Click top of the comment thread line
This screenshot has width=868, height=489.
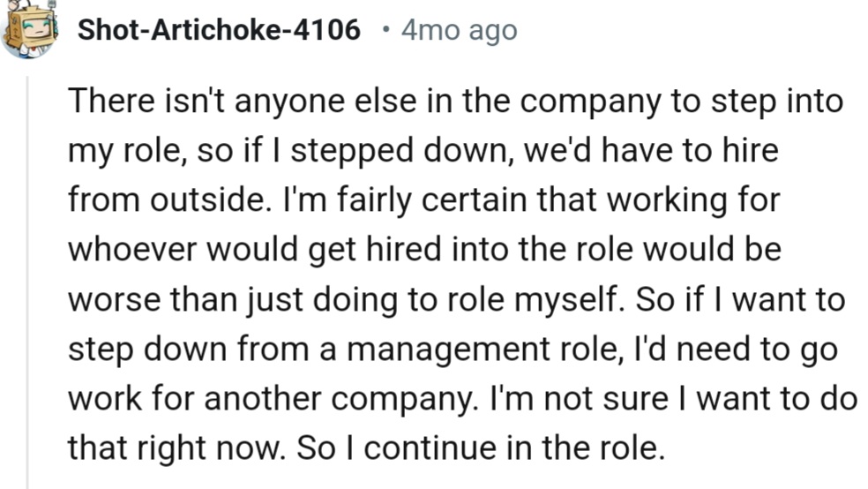(27, 84)
